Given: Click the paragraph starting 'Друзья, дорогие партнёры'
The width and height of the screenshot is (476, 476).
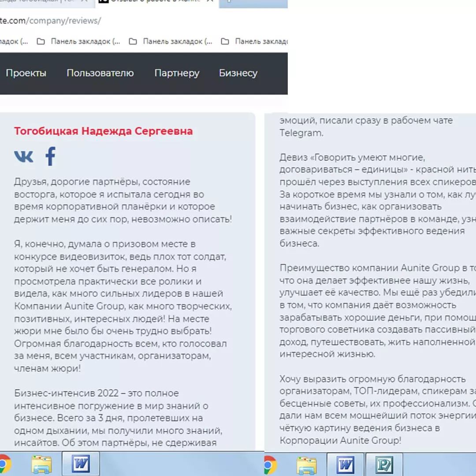Looking at the screenshot, I should click(x=123, y=201).
